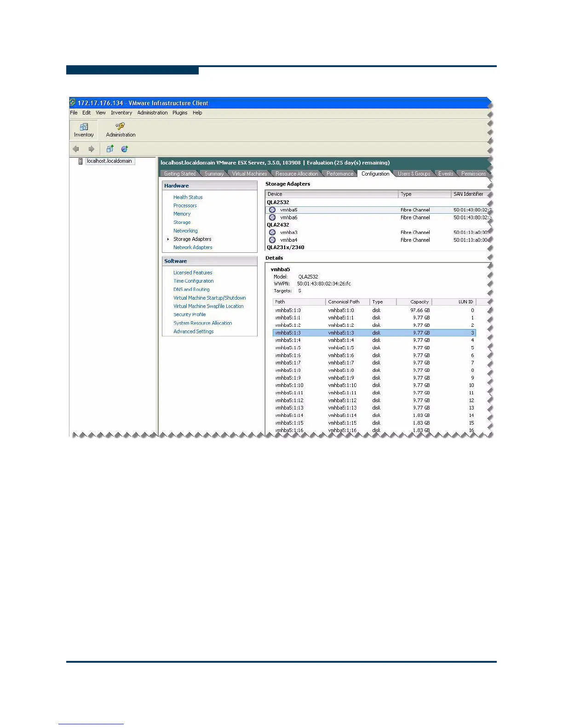
Task: Sort paths by Capacity column header
Action: click(x=414, y=302)
